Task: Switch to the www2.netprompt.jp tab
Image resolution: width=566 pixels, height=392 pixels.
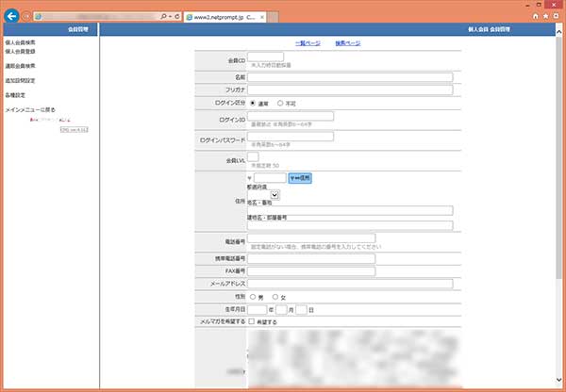Action: [x=221, y=17]
